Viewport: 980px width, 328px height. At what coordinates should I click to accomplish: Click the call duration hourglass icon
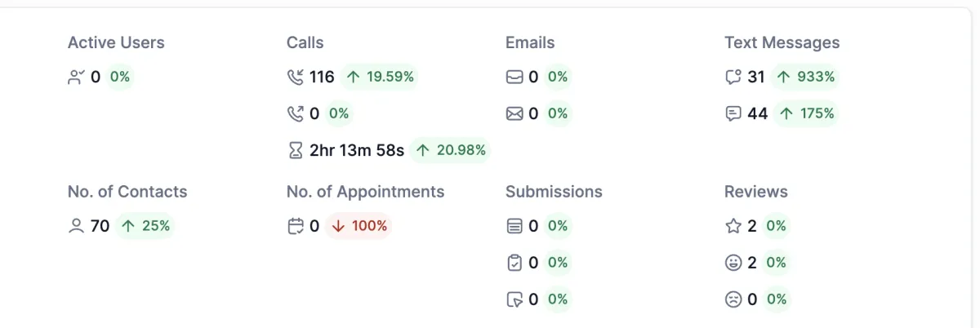(x=296, y=150)
